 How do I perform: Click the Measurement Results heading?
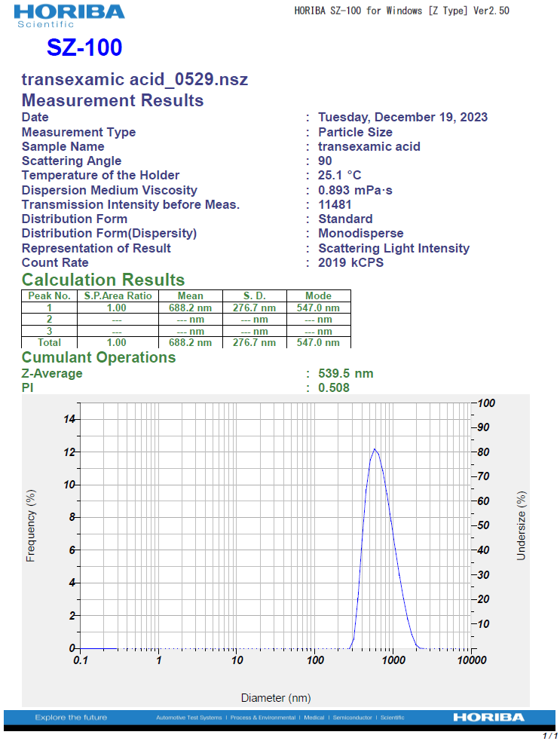tap(112, 100)
